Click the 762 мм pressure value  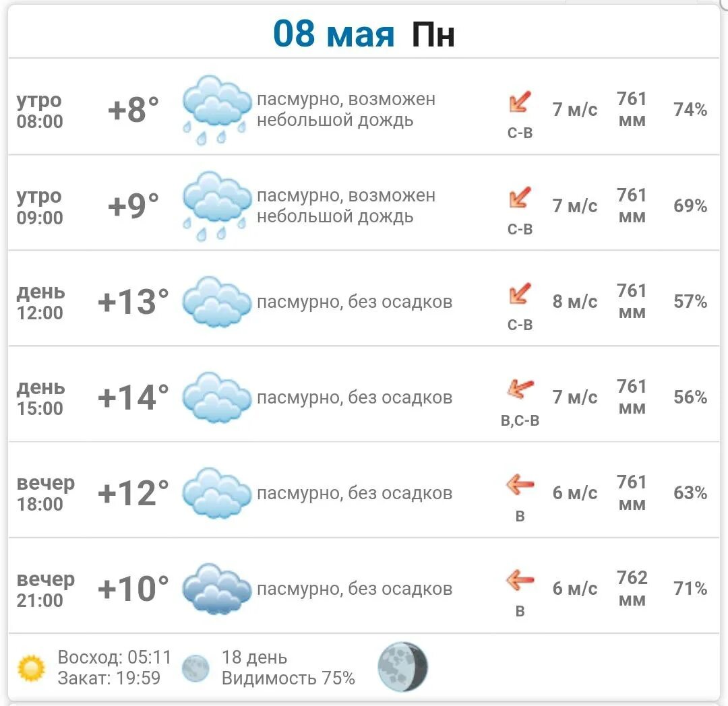pyautogui.click(x=632, y=589)
